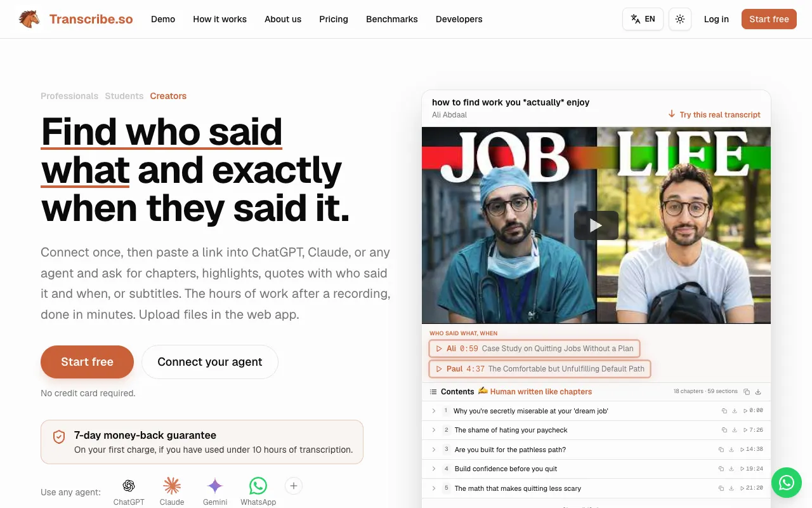
Task: Jump to chapter timestamp 7:26
Action: click(753, 430)
